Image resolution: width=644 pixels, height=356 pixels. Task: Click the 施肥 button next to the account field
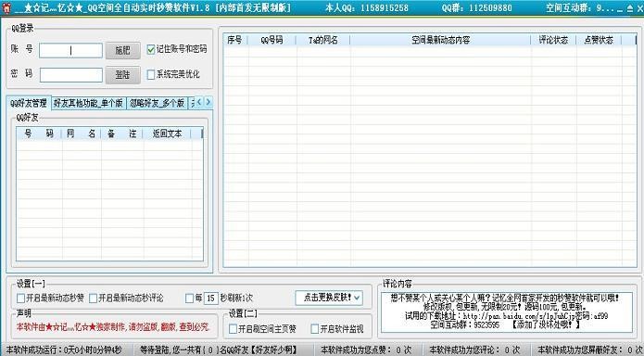click(x=123, y=51)
